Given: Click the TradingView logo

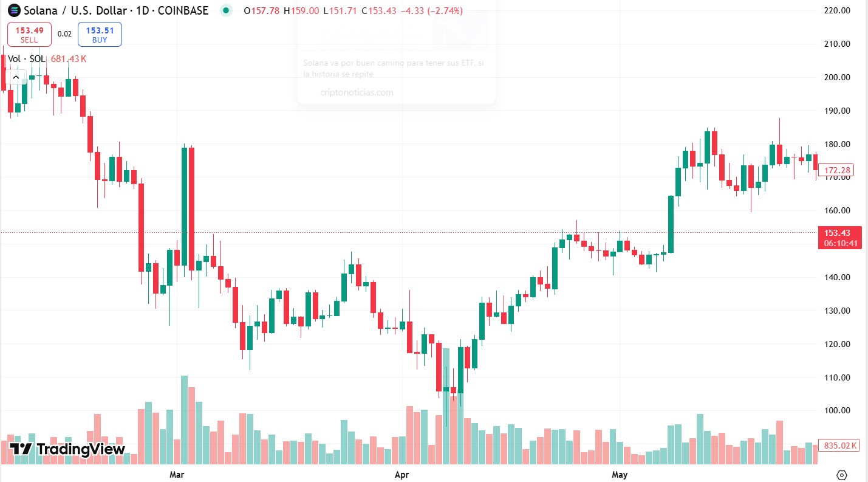Looking at the screenshot, I should coord(68,450).
